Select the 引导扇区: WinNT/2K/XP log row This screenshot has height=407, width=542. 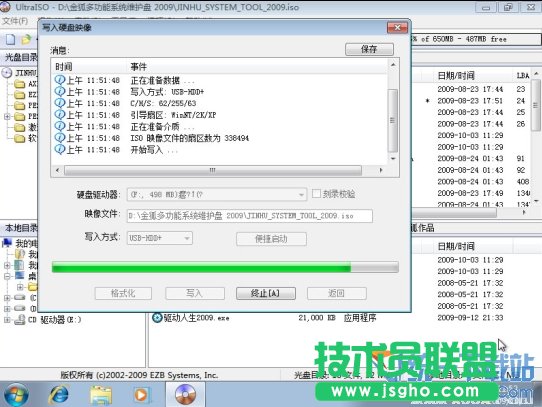220,115
